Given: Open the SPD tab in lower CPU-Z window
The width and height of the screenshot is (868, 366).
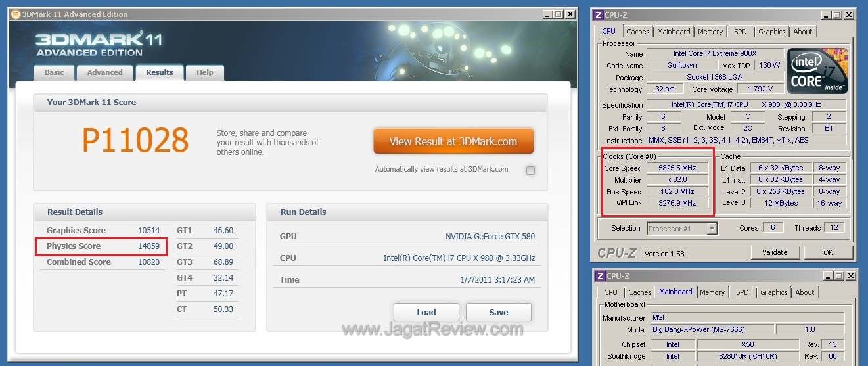Looking at the screenshot, I should click(x=742, y=292).
